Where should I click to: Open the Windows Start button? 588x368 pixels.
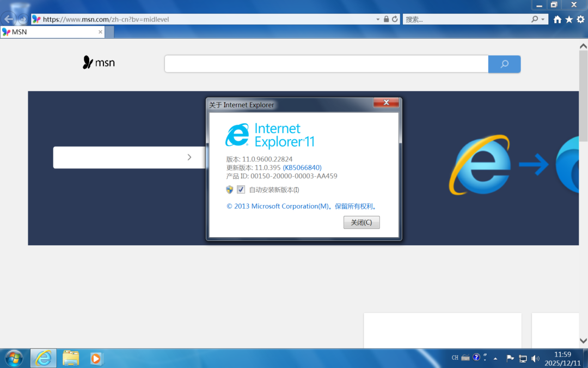point(14,358)
